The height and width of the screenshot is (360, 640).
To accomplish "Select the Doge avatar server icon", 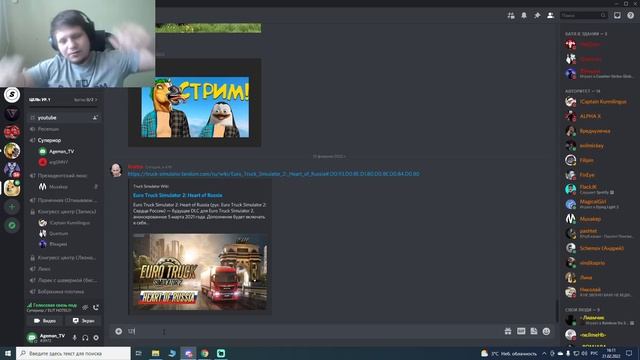I will tap(12, 188).
